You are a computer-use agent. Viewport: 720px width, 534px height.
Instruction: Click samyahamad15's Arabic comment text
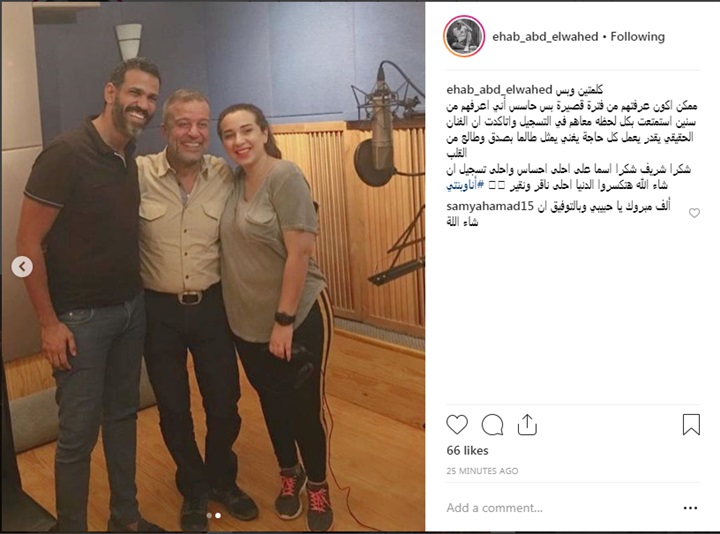pos(558,214)
